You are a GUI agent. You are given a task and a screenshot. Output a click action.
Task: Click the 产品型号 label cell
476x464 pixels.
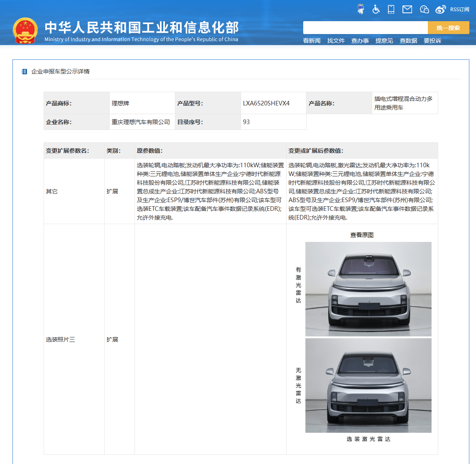tap(208, 103)
